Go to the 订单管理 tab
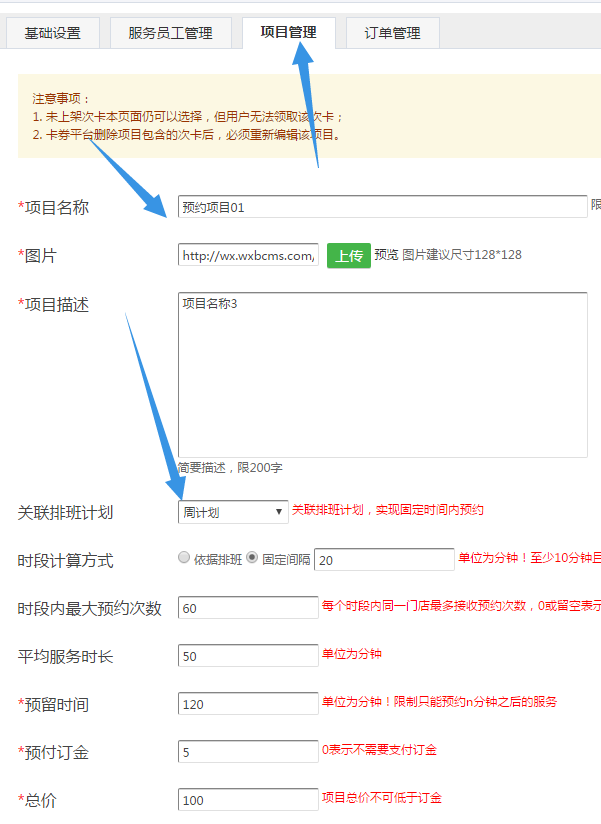The width and height of the screenshot is (601, 824). click(x=391, y=33)
